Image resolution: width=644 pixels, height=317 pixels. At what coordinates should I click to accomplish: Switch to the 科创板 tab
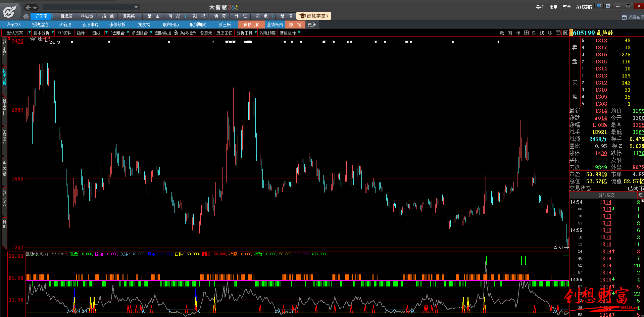(x=87, y=16)
